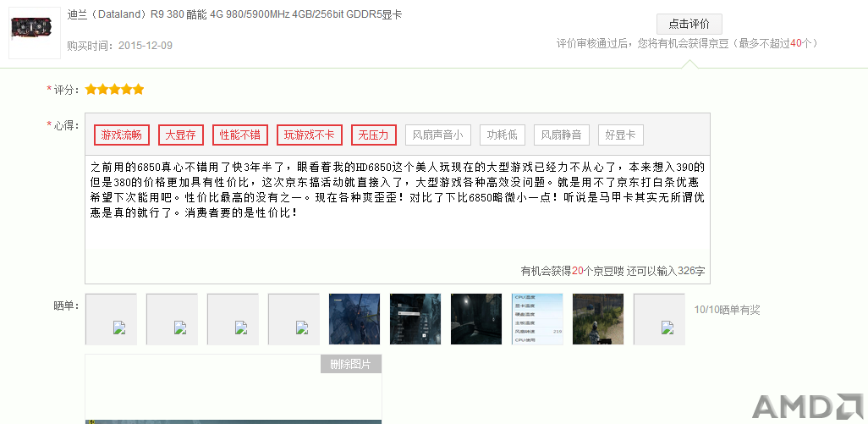Toggle the 性能不错 tag
Viewport: 868px width, 424px height.
240,135
